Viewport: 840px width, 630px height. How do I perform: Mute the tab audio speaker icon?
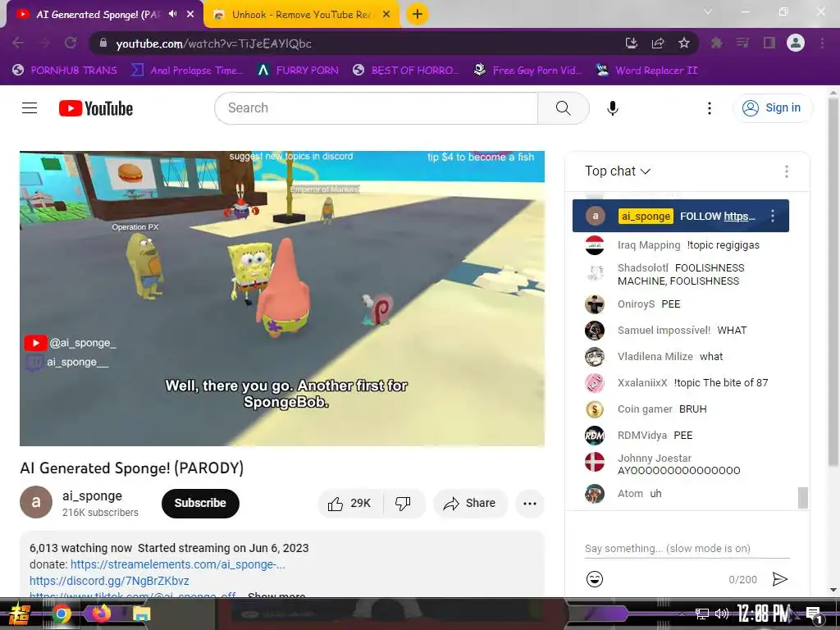172,14
